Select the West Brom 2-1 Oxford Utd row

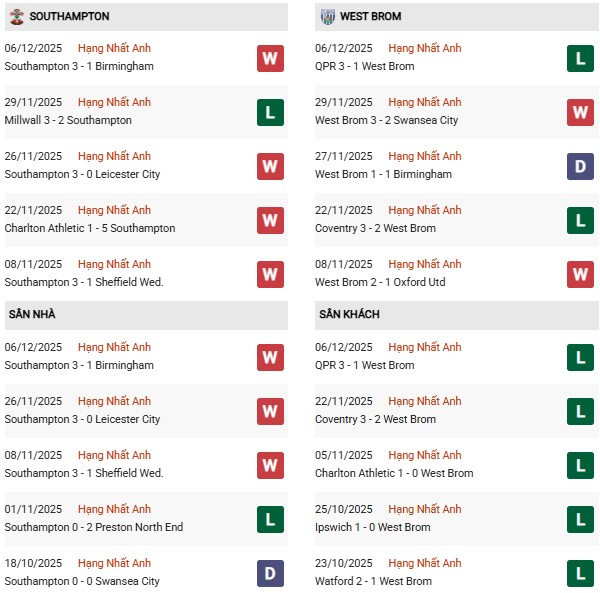point(380,282)
